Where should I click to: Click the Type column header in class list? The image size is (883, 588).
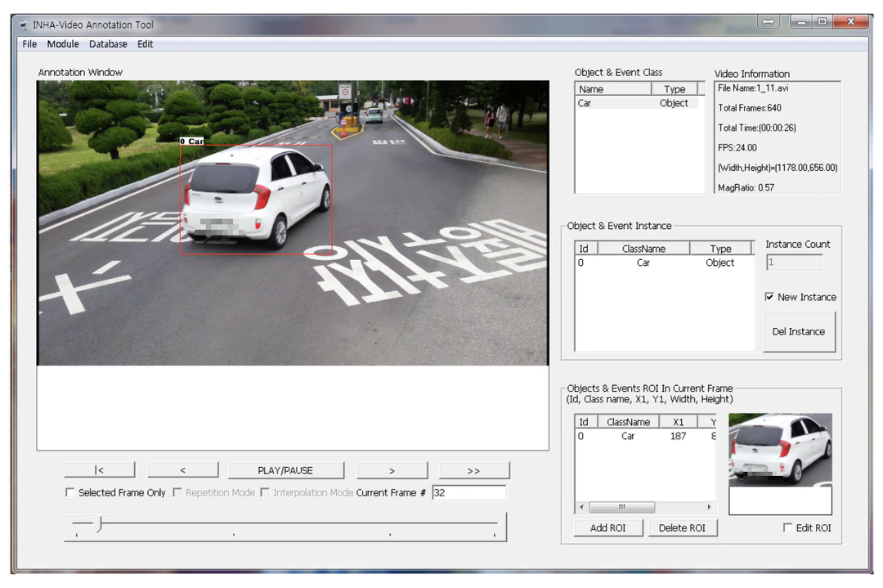point(675,89)
